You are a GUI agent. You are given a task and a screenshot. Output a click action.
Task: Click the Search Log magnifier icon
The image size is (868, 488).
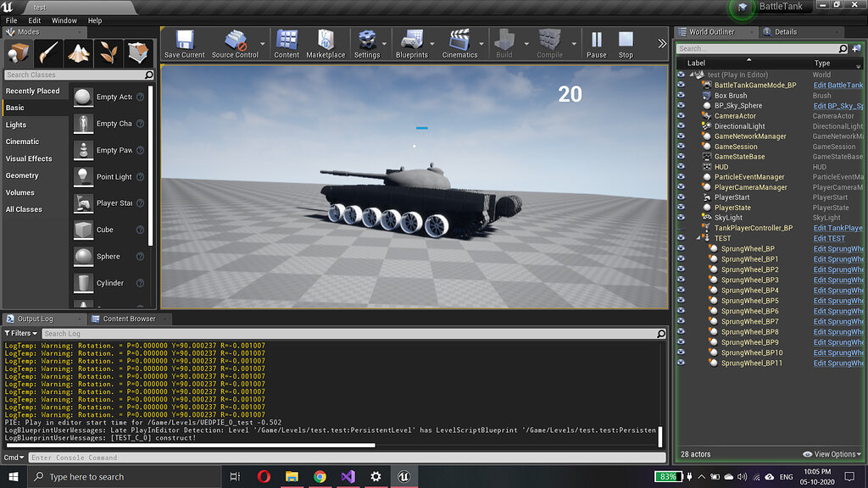[x=661, y=334]
